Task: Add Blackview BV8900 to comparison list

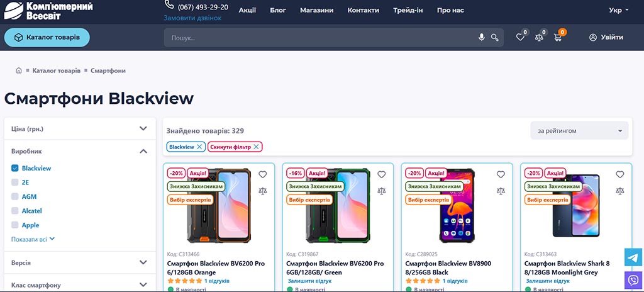Action: tap(501, 191)
